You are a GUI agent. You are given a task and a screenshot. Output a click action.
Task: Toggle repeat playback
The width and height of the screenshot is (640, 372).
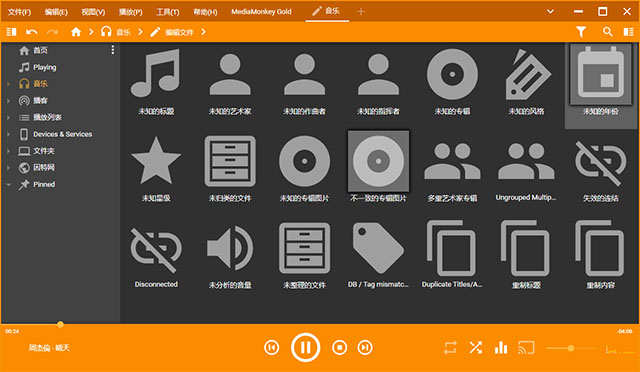(450, 347)
